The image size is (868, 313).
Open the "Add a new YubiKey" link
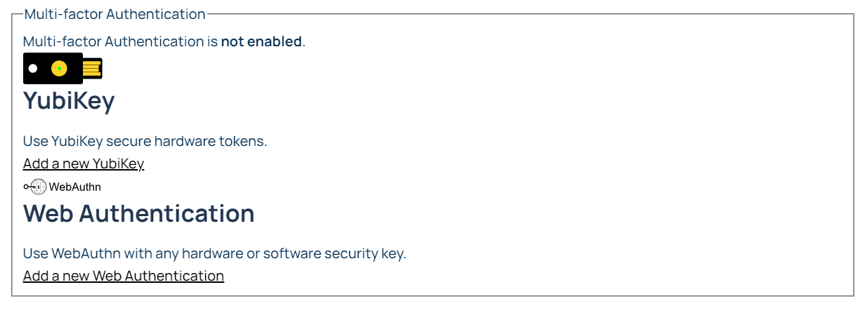84,164
